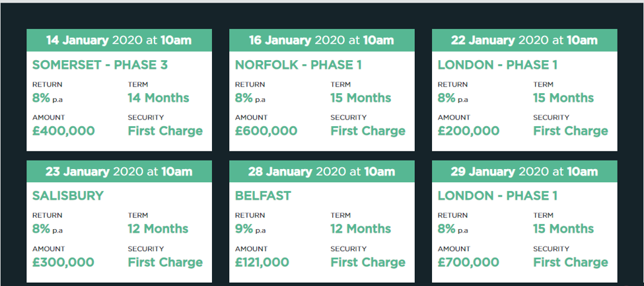Click the 28 January 2020 date header
Viewport: 644px width, 286px height.
pos(322,171)
